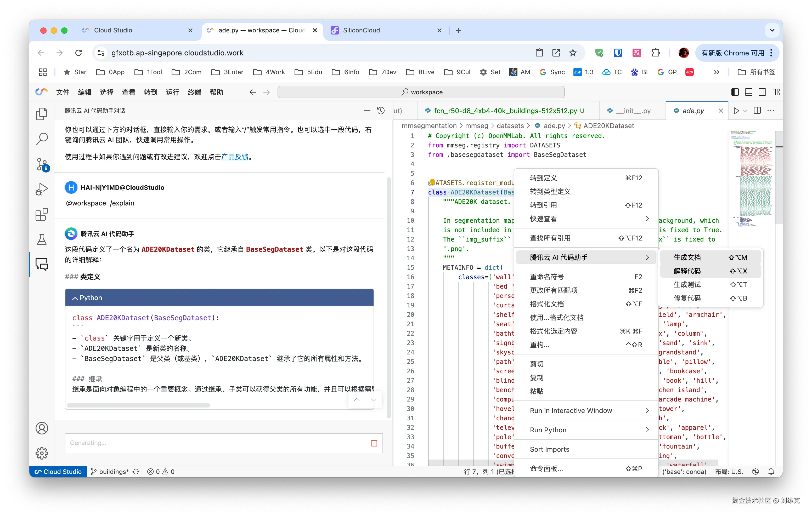Open the Search view in activity bar
Viewport: 812px width, 516px height.
click(x=42, y=139)
